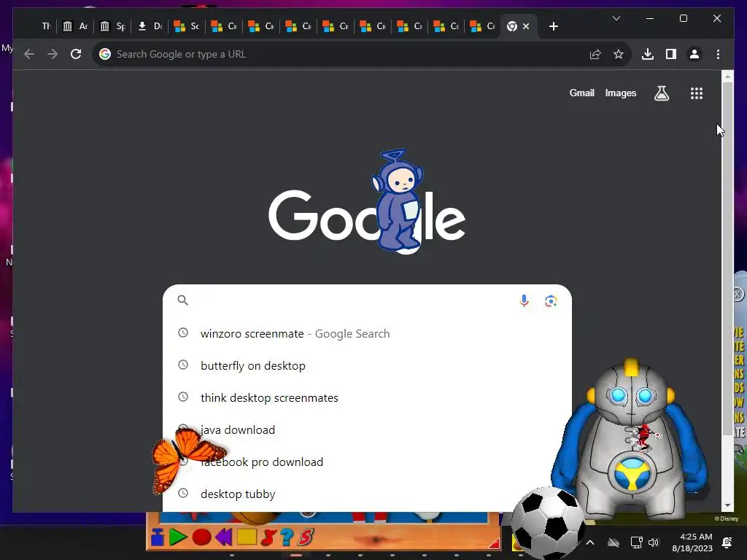
Task: Open Chrome's three-dot menu
Action: pyautogui.click(x=718, y=54)
